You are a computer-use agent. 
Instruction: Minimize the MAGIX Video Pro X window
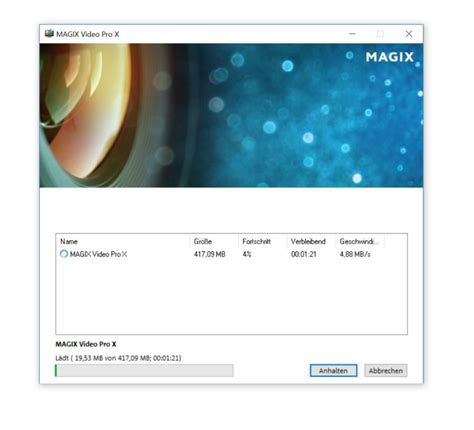click(352, 34)
